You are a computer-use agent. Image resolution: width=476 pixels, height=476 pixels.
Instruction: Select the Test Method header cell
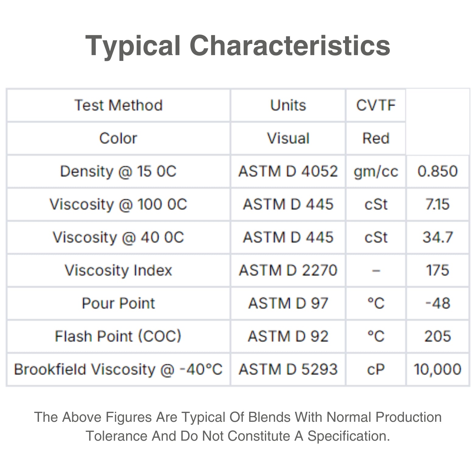pyautogui.click(x=118, y=105)
